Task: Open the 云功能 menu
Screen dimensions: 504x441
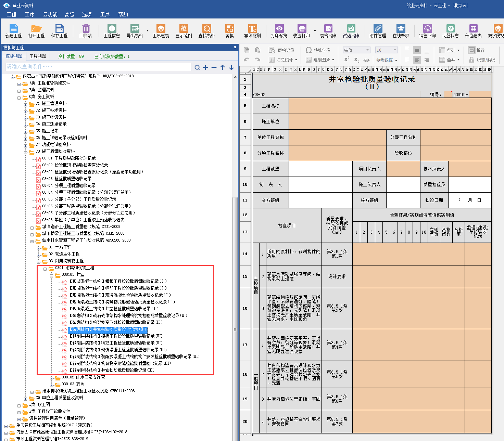Action: (x=50, y=14)
